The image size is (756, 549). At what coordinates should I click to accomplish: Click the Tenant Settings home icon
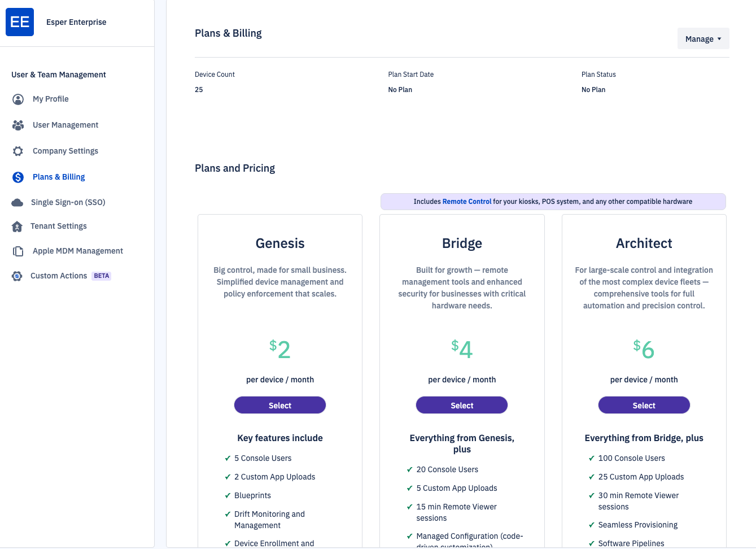click(18, 226)
